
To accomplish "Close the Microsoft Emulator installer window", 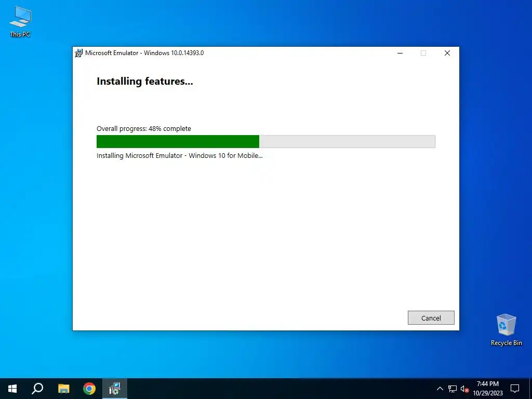I will click(x=447, y=53).
